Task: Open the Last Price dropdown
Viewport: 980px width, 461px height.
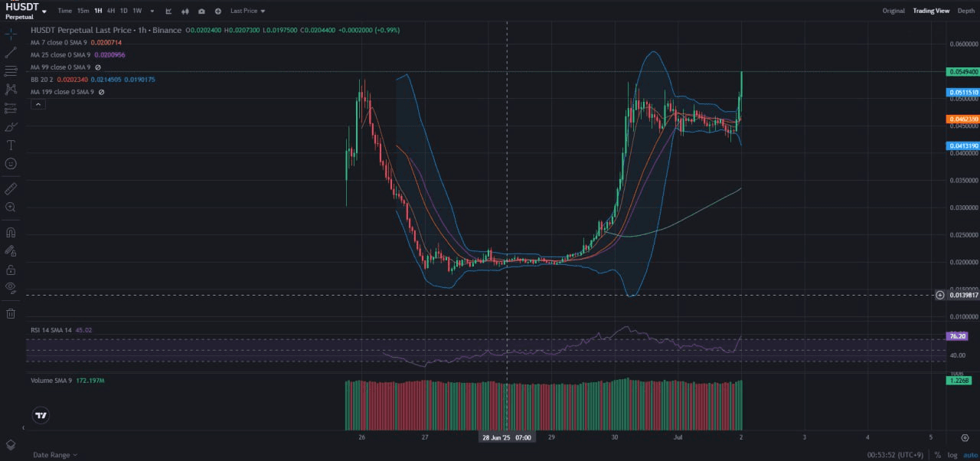Action: (247, 11)
